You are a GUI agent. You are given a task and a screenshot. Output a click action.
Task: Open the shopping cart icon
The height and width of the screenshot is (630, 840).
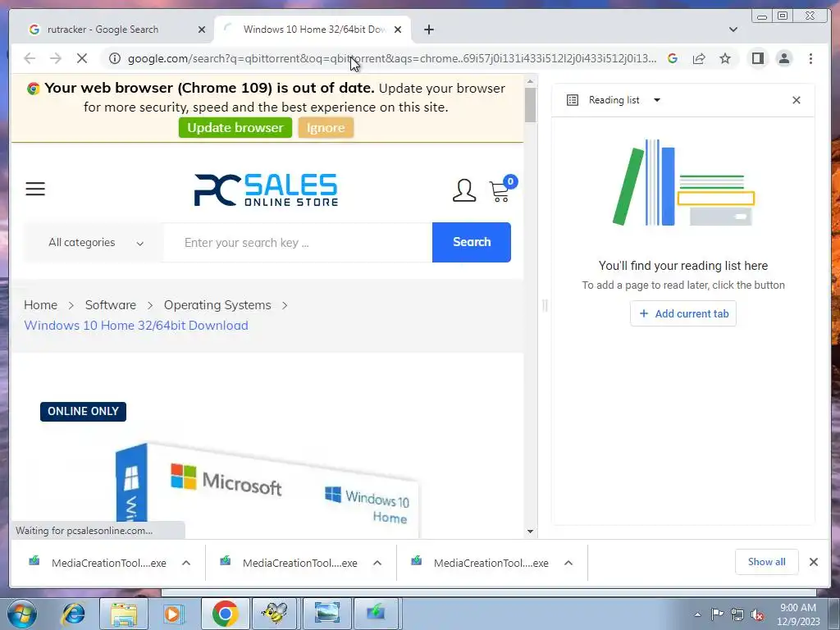pyautogui.click(x=503, y=189)
